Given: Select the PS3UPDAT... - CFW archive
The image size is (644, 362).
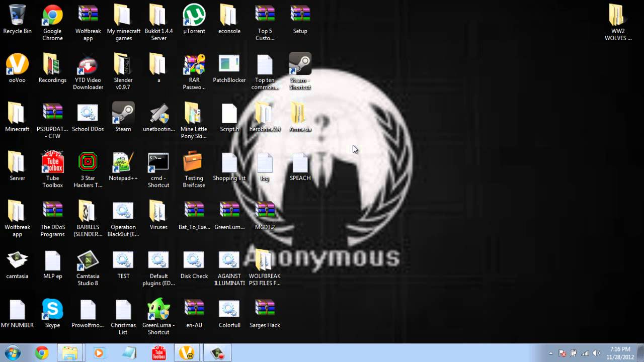Looking at the screenshot, I should (x=52, y=121).
